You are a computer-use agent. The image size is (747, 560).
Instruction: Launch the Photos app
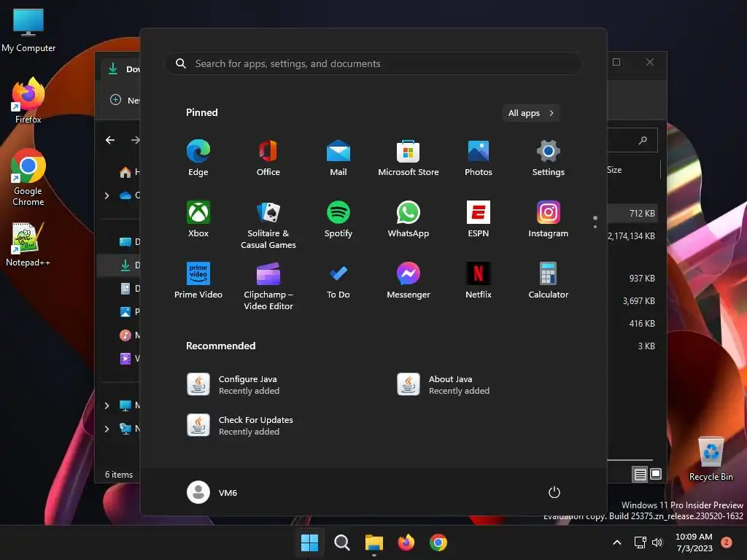(x=479, y=158)
